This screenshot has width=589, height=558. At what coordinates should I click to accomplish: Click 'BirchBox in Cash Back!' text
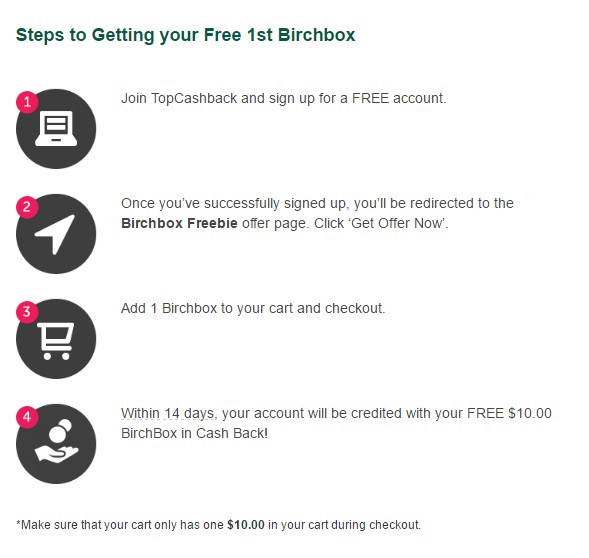click(194, 433)
